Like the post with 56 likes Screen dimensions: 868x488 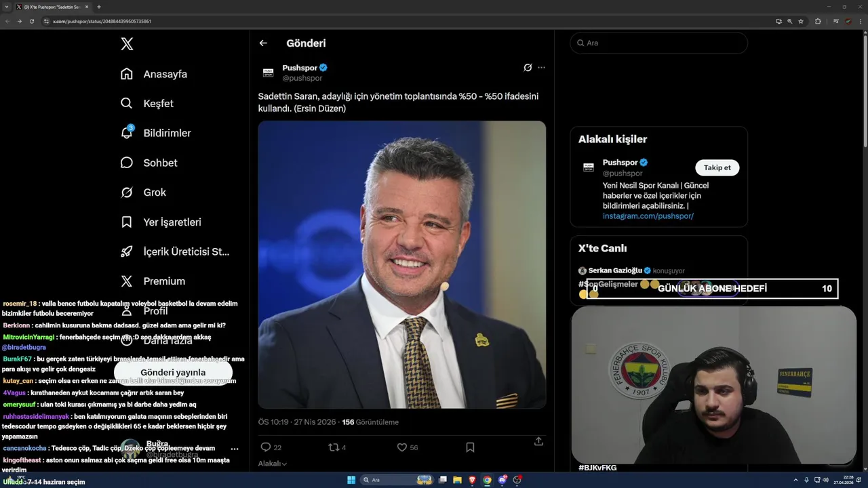coord(401,447)
